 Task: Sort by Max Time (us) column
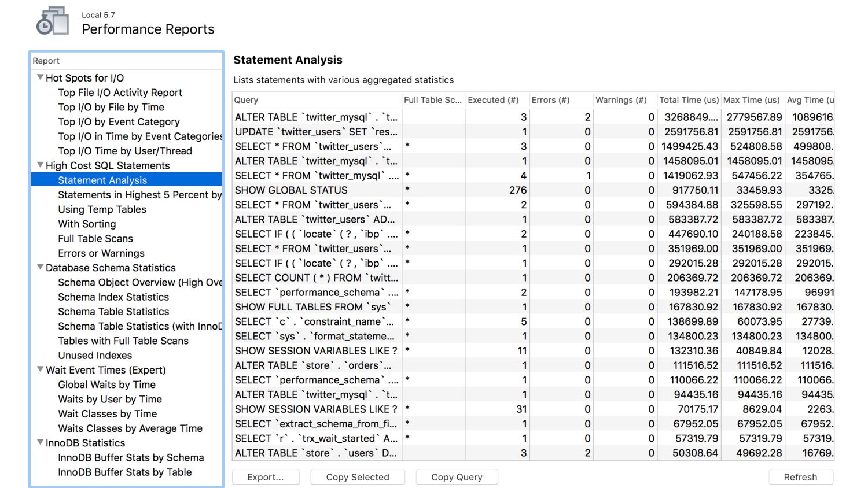[x=753, y=100]
